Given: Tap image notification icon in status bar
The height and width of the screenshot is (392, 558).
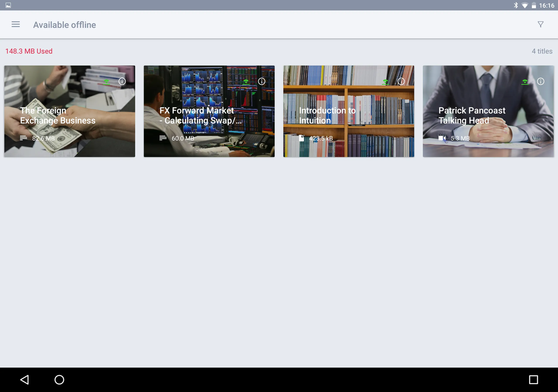Looking at the screenshot, I should click(8, 5).
